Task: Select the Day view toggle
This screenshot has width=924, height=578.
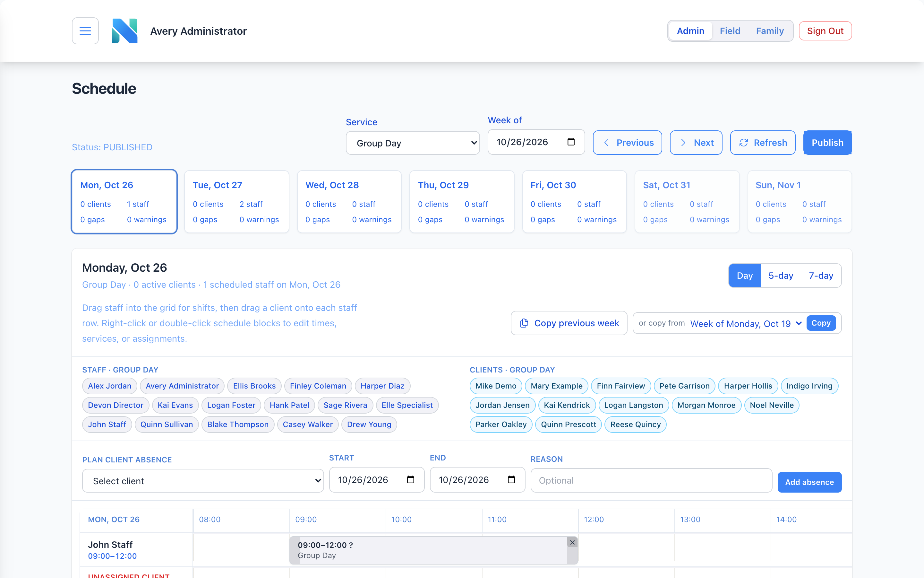Action: pos(745,276)
